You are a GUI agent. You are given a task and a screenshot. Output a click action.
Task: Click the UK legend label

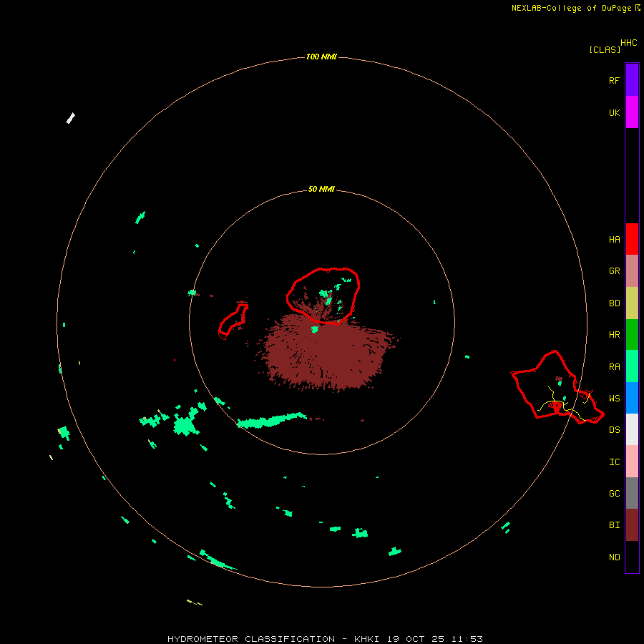(614, 112)
